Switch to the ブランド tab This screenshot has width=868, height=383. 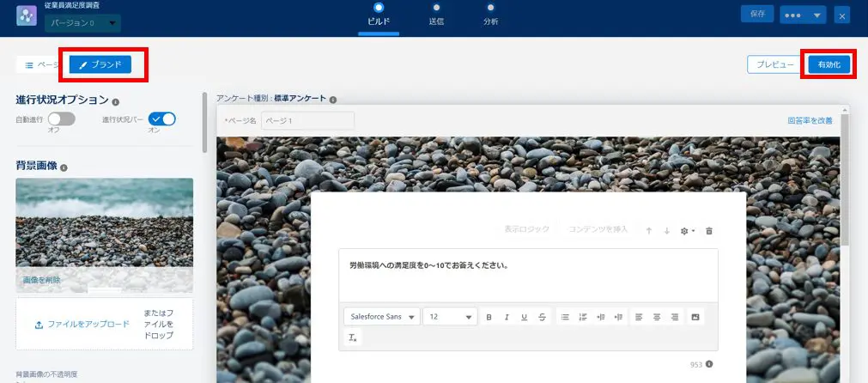tap(100, 64)
